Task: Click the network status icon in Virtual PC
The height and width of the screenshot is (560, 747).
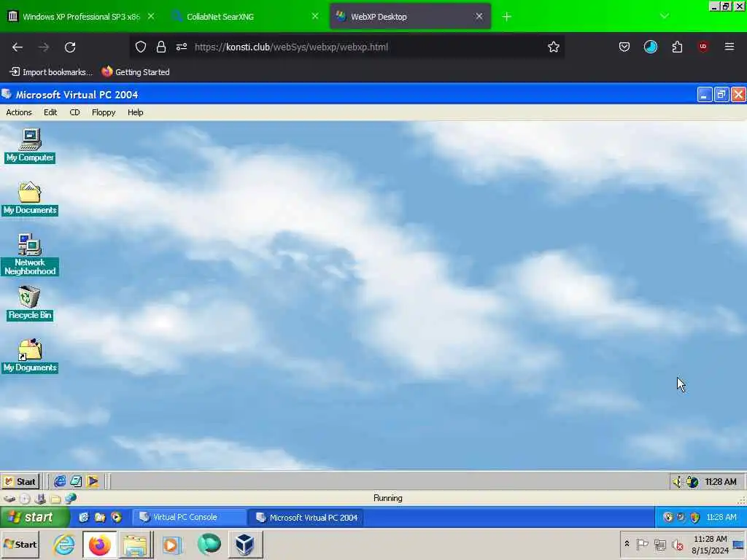Action: point(71,499)
